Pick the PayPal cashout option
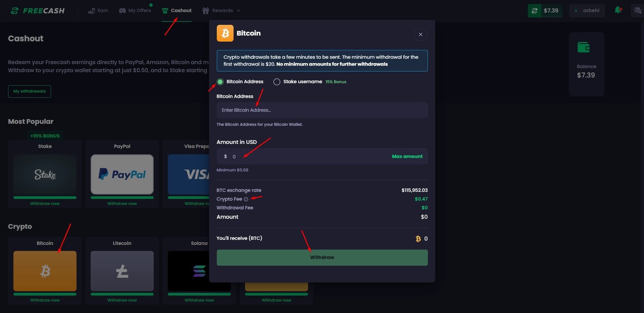The height and width of the screenshot is (313, 644). 122,174
